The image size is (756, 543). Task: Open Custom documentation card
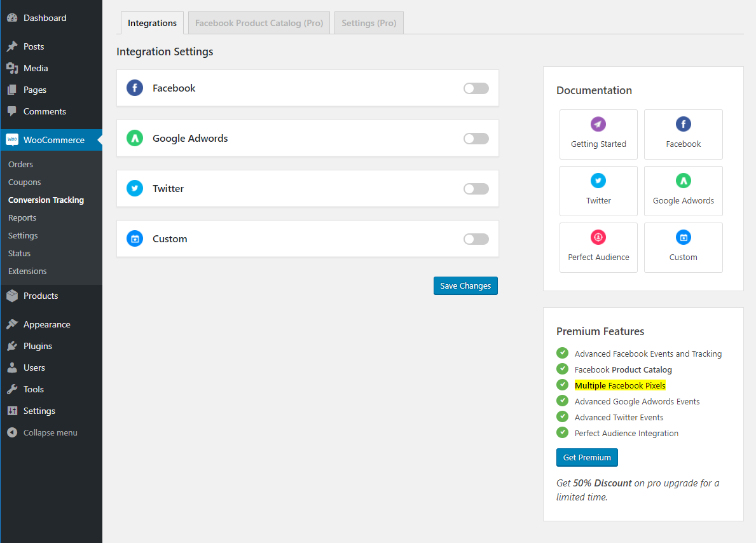point(683,247)
